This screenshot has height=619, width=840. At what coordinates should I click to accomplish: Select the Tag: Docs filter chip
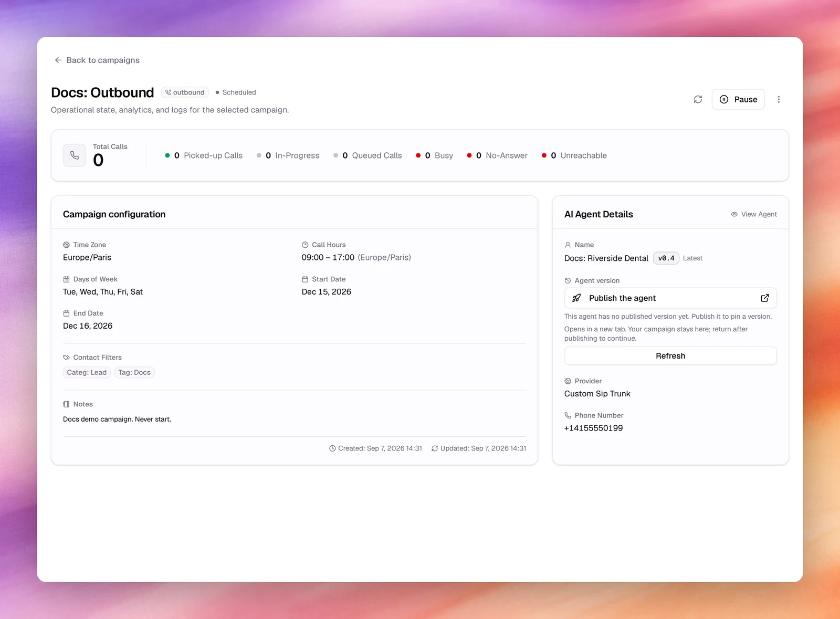134,372
